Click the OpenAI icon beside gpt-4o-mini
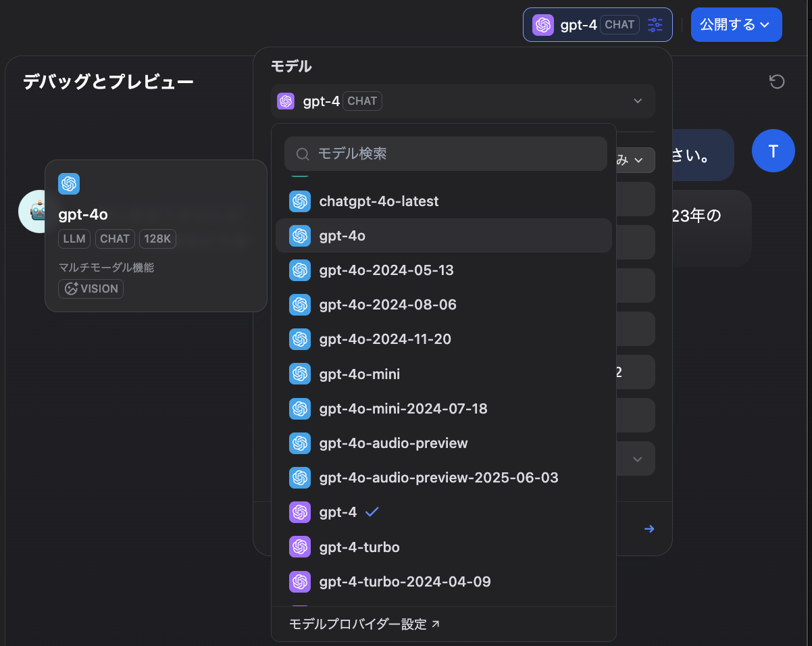The image size is (812, 646). (x=300, y=374)
